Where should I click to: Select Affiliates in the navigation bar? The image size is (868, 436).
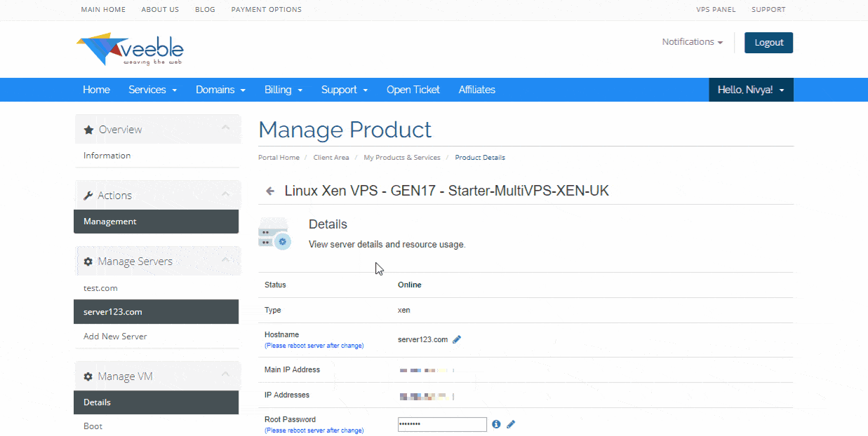[476, 90]
